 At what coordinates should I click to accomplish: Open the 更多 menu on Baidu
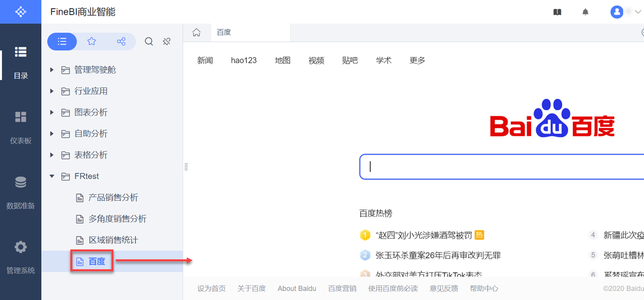(418, 60)
